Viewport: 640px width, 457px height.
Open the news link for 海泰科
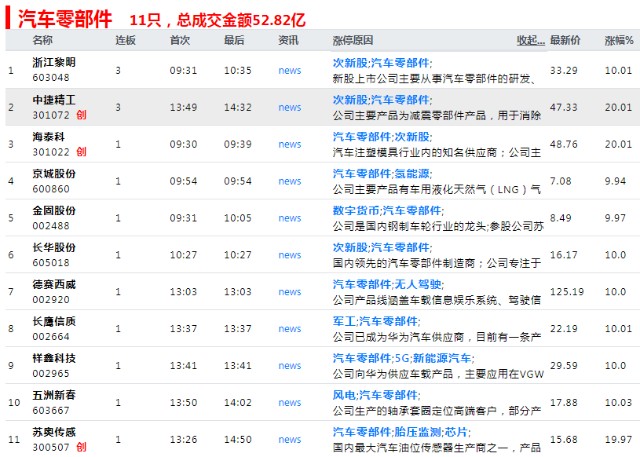(x=290, y=144)
